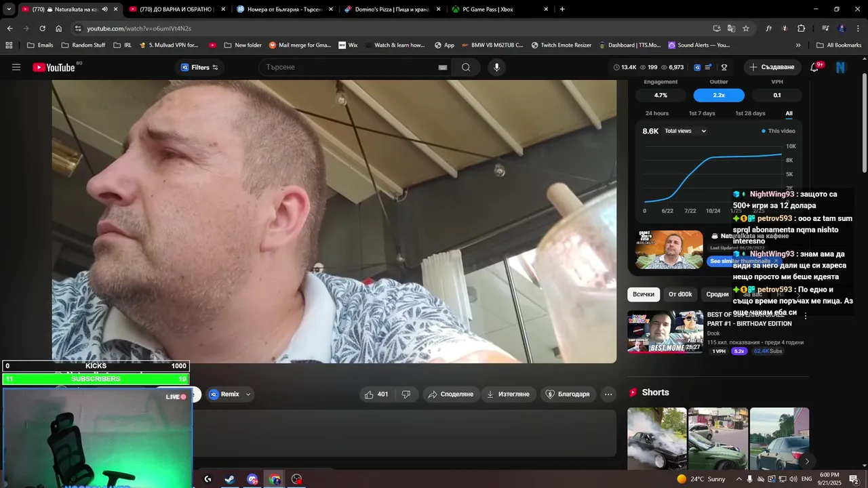
Task: Open the vidIQ Filters button
Action: (x=199, y=67)
